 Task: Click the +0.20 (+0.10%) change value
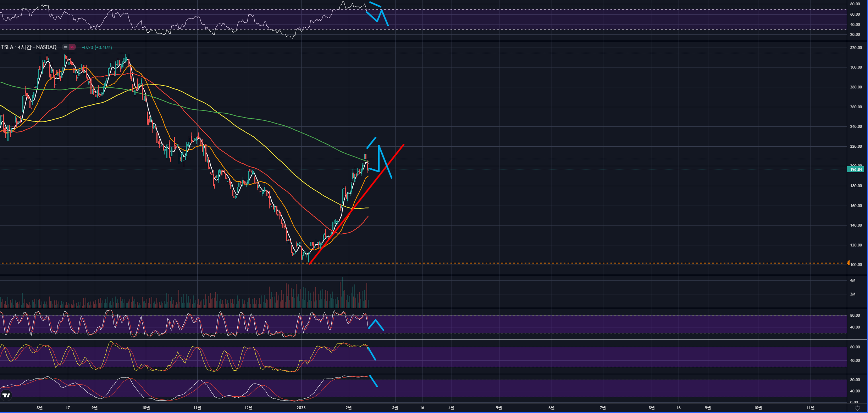(96, 47)
